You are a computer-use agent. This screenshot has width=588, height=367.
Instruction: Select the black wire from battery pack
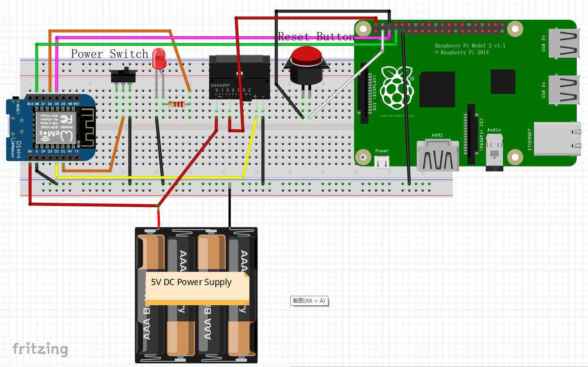click(230, 206)
